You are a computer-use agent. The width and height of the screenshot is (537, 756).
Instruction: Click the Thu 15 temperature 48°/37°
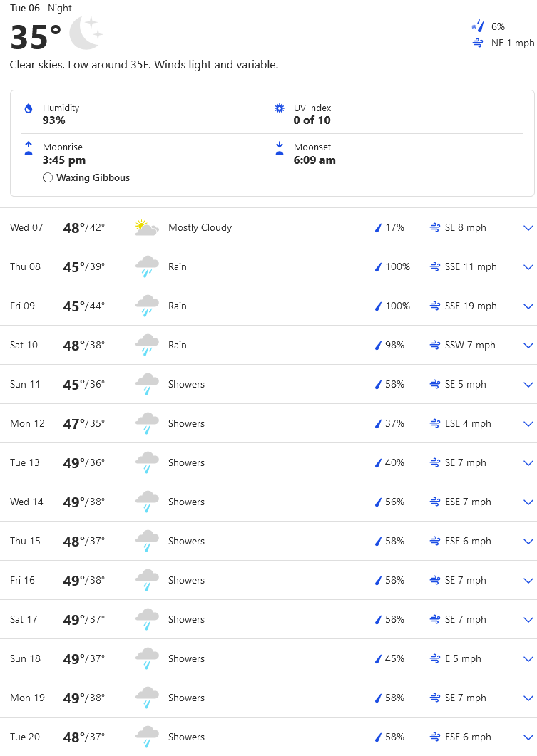(x=83, y=542)
